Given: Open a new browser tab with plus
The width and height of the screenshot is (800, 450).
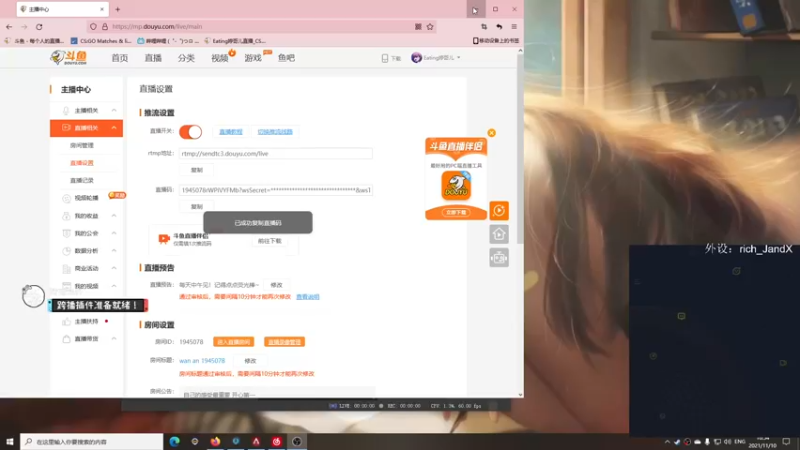Looking at the screenshot, I should click(x=117, y=9).
